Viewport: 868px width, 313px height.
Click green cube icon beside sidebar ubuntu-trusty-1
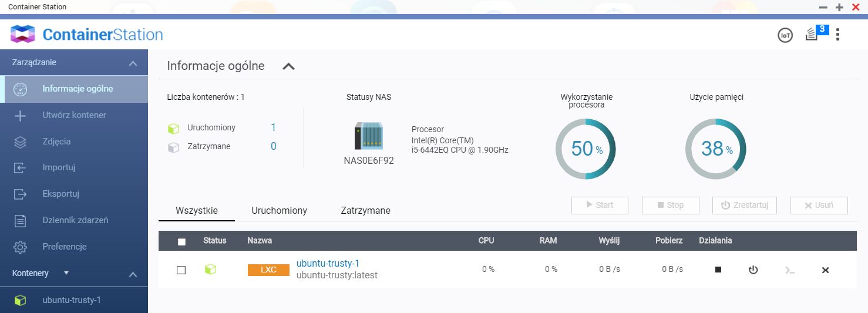tap(20, 301)
